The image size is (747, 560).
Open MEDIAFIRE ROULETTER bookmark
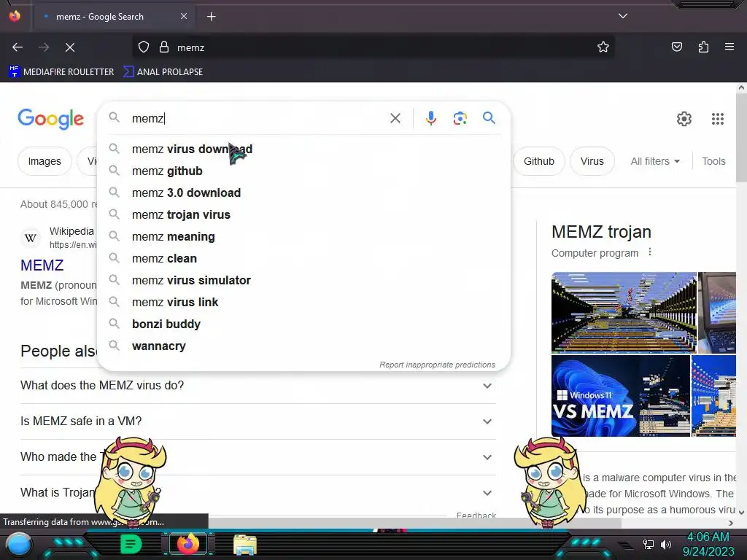click(61, 72)
